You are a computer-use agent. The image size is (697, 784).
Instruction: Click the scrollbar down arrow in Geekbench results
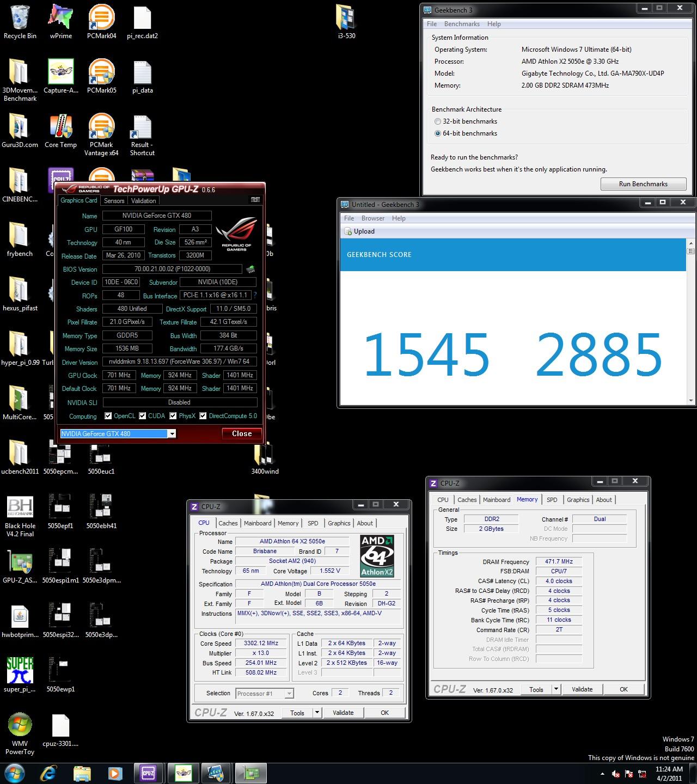pyautogui.click(x=691, y=401)
